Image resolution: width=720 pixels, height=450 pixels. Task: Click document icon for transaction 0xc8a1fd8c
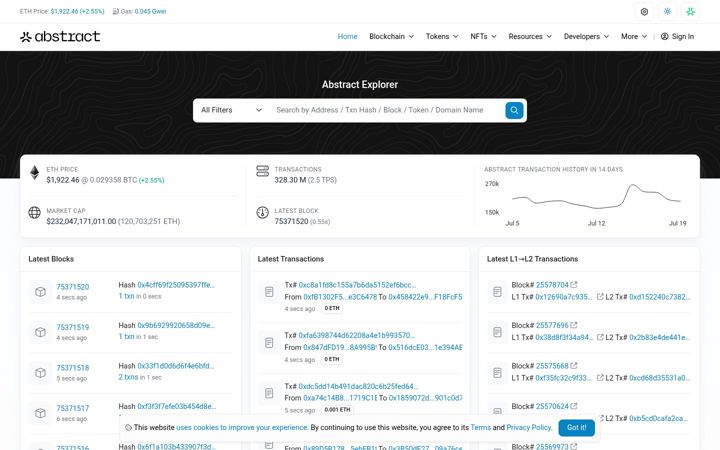[269, 292]
